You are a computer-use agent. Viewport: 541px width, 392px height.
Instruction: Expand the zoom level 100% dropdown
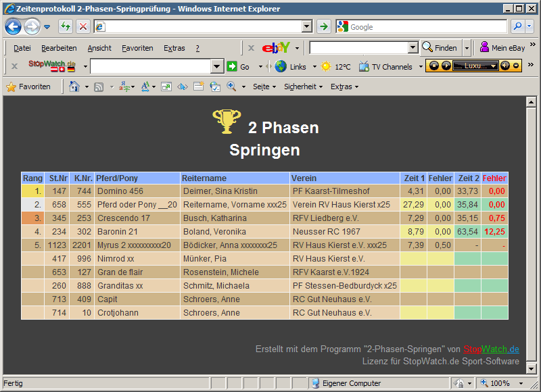click(521, 383)
